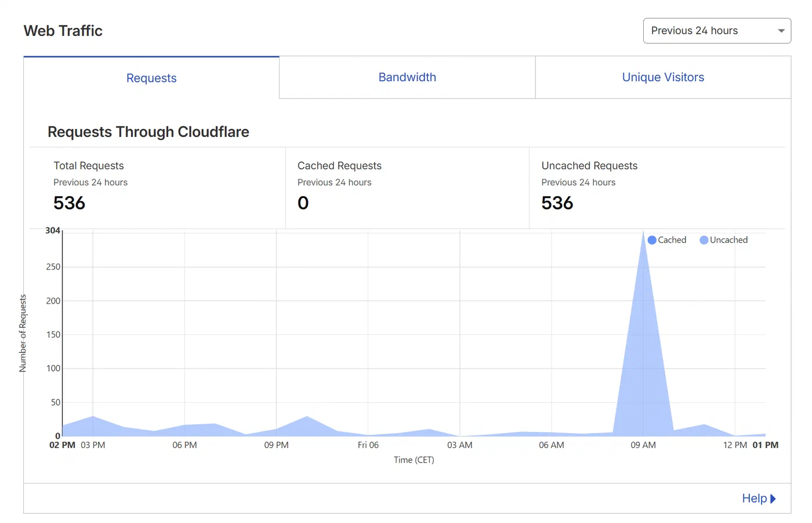Click the Uncached legend label
The width and height of the screenshot is (812, 523).
click(x=728, y=240)
